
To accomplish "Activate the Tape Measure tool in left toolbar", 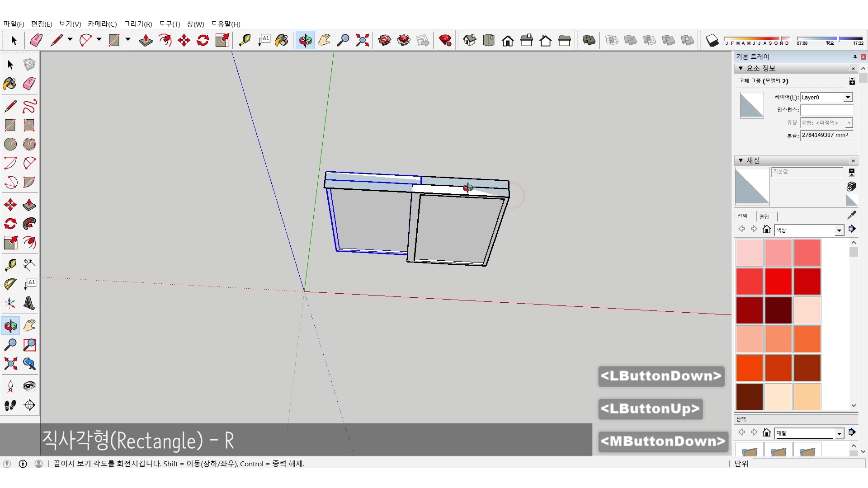I will point(10,264).
